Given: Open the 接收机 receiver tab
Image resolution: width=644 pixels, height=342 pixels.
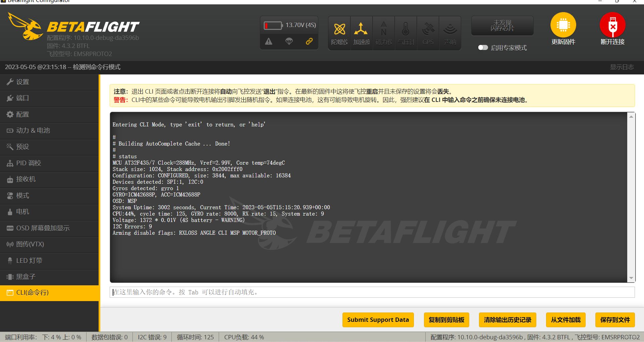Looking at the screenshot, I should coord(49,179).
